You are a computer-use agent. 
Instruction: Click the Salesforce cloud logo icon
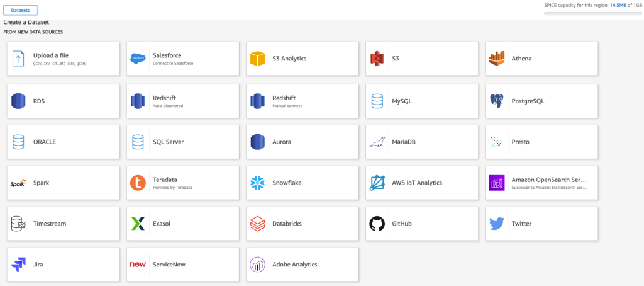[138, 59]
